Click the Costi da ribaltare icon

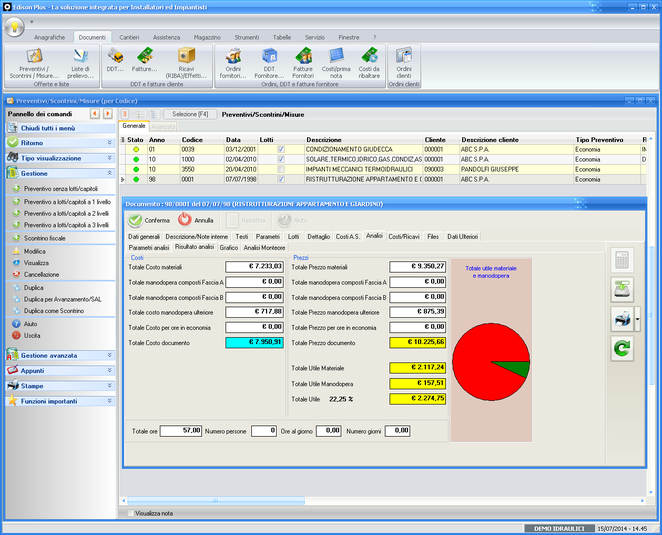[369, 56]
